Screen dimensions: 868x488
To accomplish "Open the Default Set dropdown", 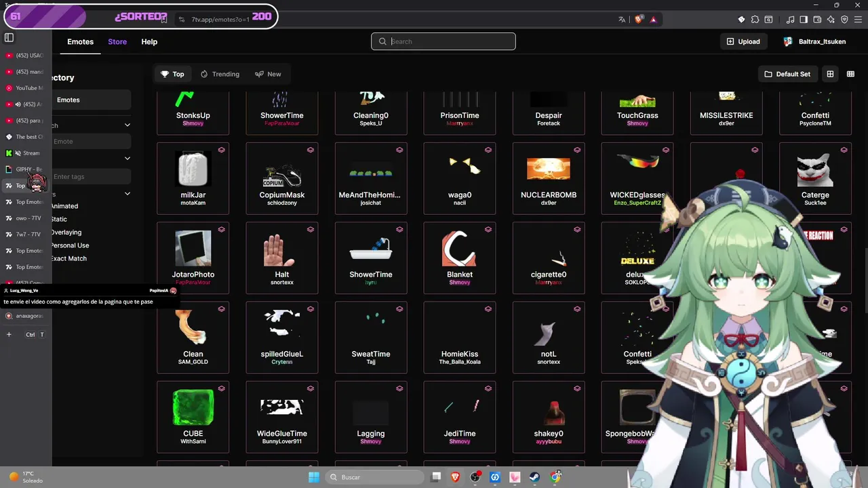I will point(787,74).
